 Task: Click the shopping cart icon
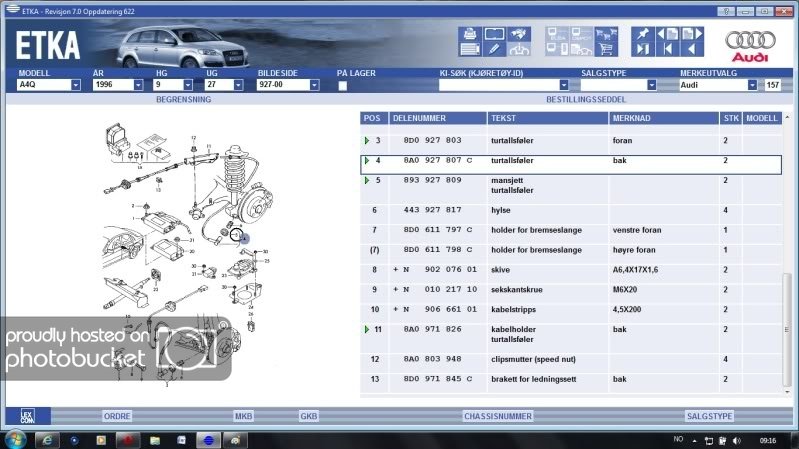coord(604,50)
